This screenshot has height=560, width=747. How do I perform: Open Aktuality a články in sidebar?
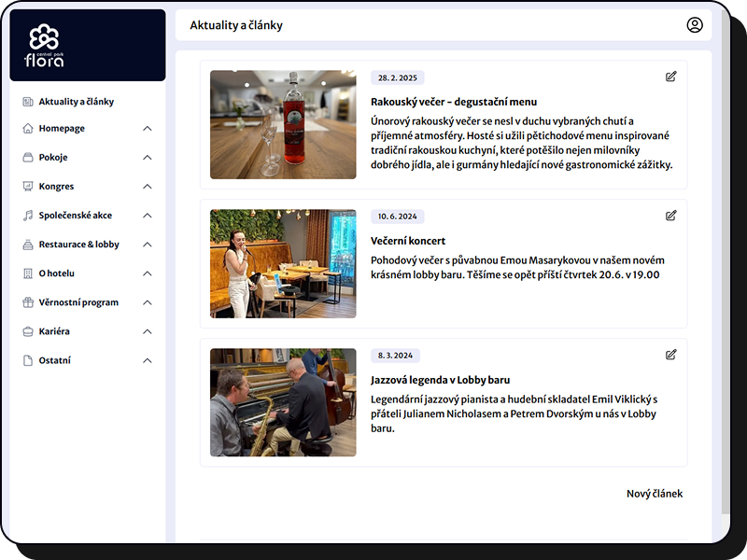(x=76, y=102)
